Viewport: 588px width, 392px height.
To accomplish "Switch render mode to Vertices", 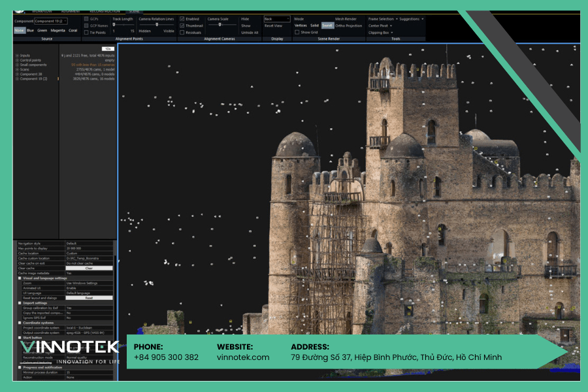I will 301,25.
